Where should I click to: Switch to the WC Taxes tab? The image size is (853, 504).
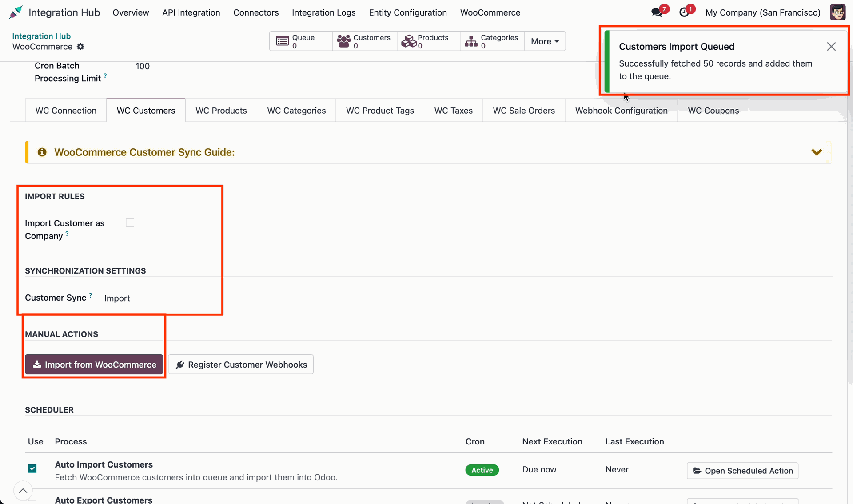coord(454,111)
